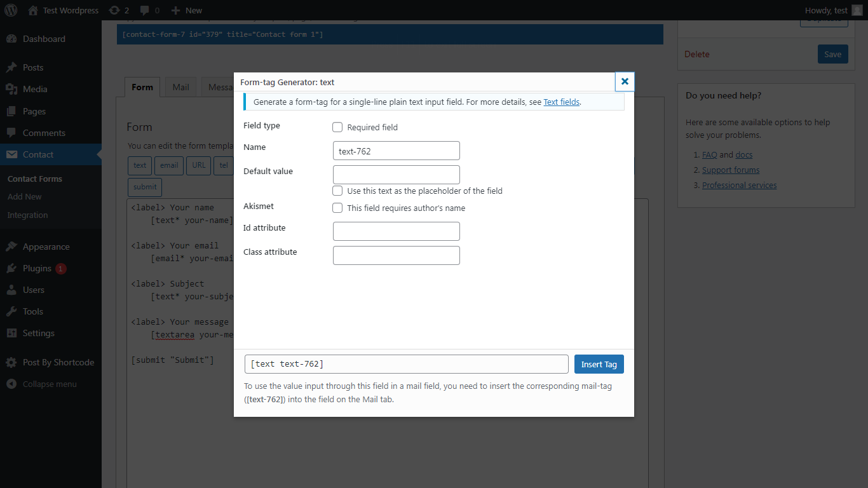Click the tel tag generator button
868x488 pixels.
click(224, 165)
